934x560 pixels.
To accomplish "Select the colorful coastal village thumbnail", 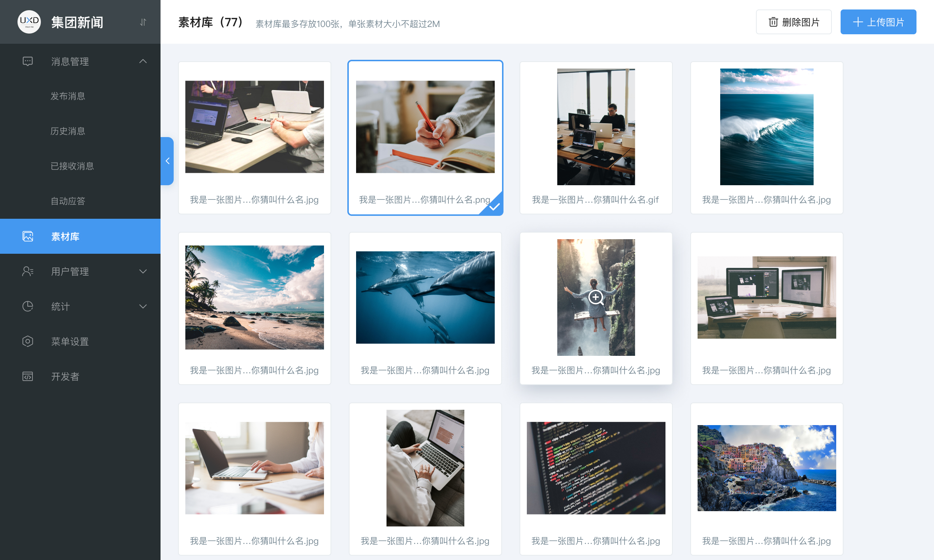I will (767, 468).
